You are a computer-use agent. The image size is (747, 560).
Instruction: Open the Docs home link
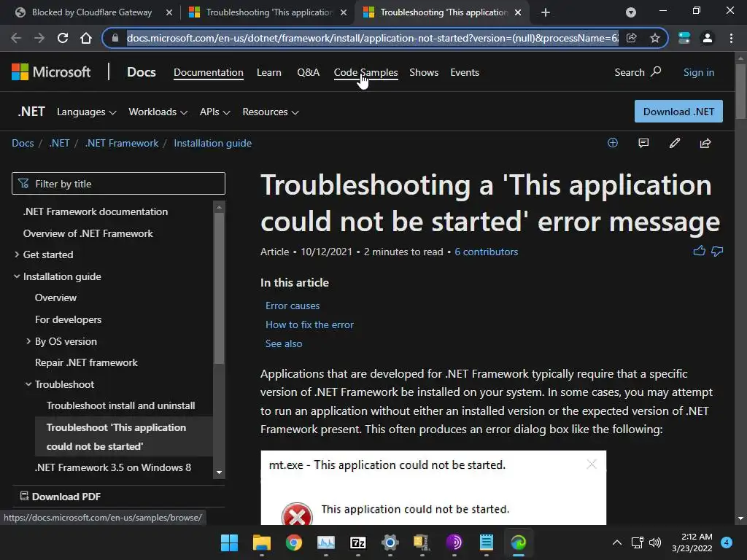point(141,72)
